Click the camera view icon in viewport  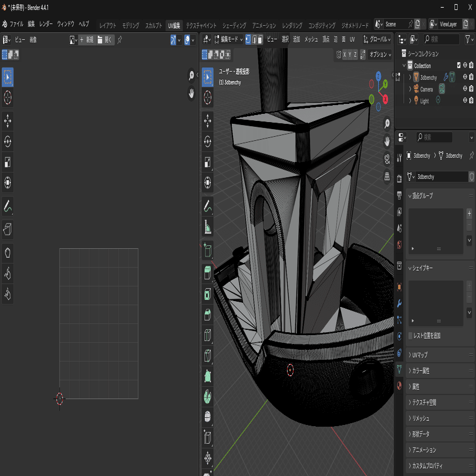387,158
